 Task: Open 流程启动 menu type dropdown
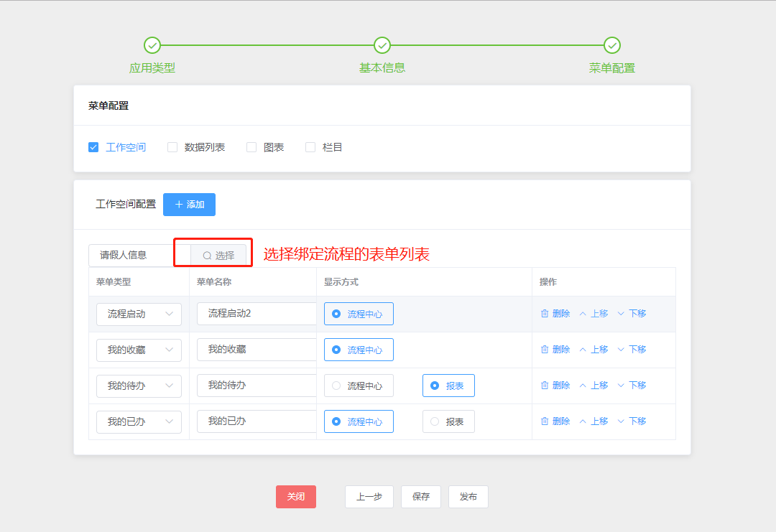click(139, 314)
